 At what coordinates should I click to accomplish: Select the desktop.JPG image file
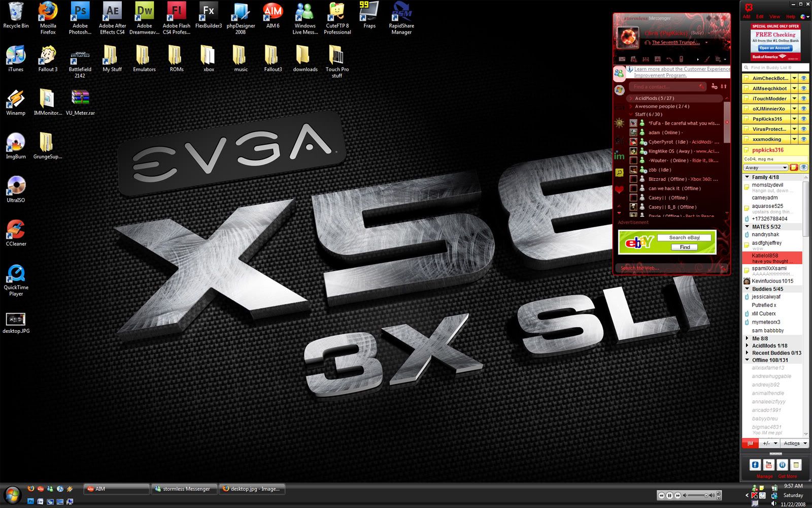(x=16, y=323)
